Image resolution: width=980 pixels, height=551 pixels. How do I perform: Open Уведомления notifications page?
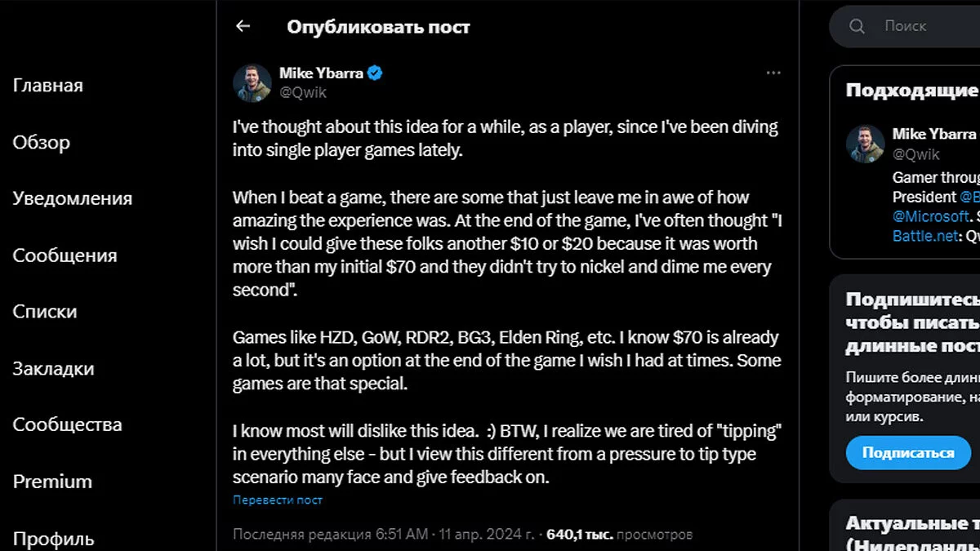73,198
